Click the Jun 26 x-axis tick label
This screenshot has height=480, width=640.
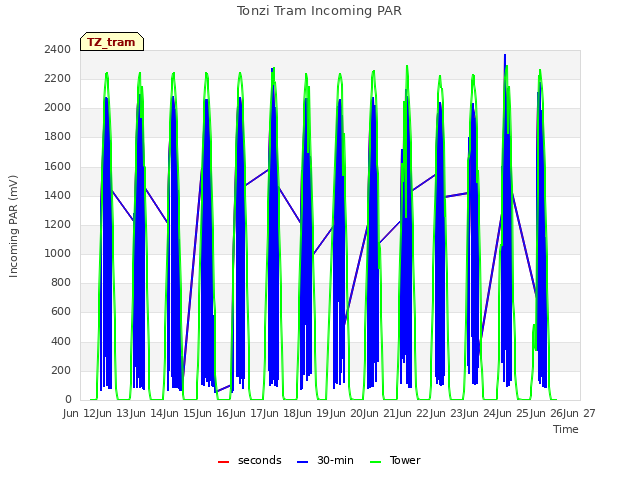point(547,413)
